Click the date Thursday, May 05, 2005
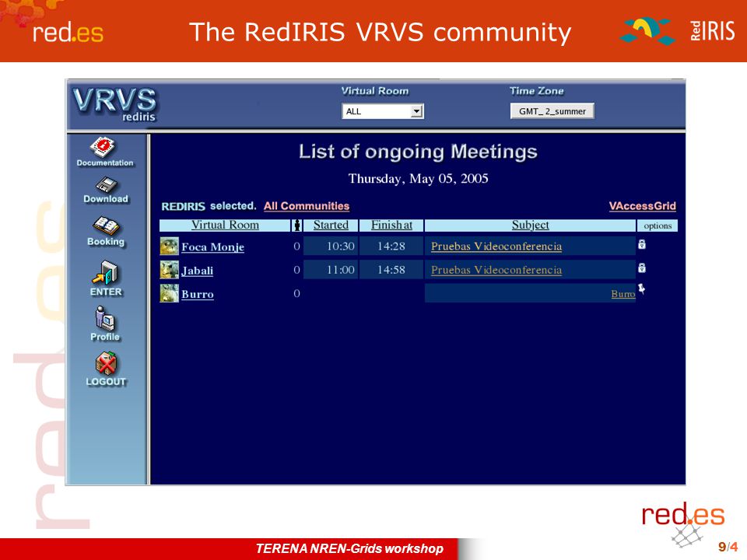The width and height of the screenshot is (747, 560). pyautogui.click(x=419, y=179)
